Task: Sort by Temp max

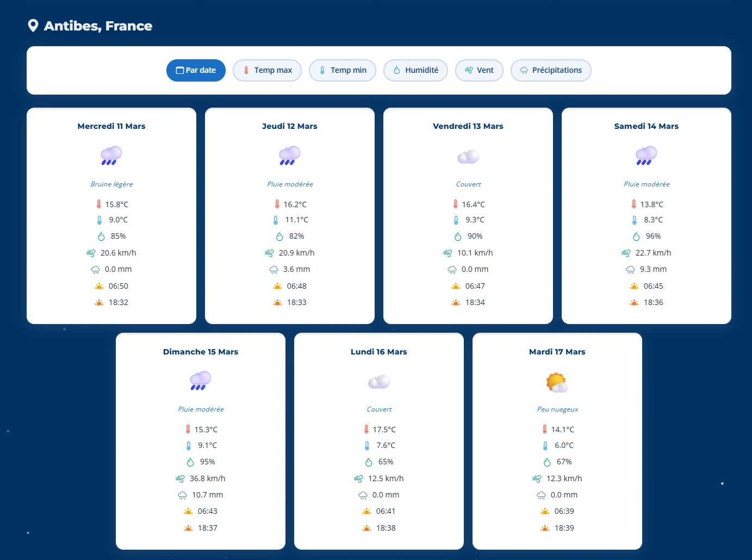Action: pyautogui.click(x=267, y=70)
